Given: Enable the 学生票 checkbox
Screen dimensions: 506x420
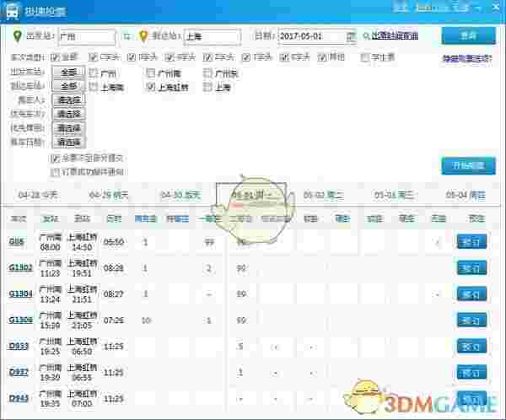Looking at the screenshot, I should coord(364,57).
